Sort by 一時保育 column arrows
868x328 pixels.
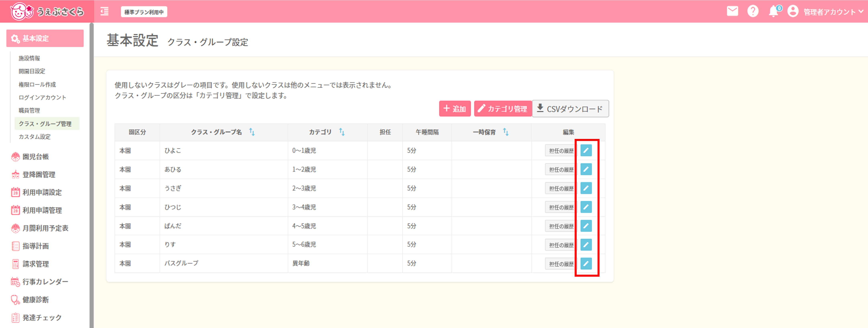point(505,132)
